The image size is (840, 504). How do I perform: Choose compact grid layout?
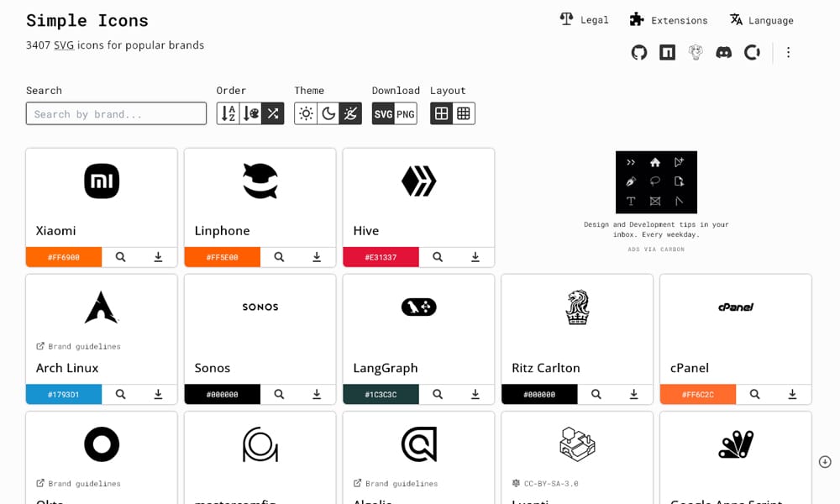click(464, 113)
